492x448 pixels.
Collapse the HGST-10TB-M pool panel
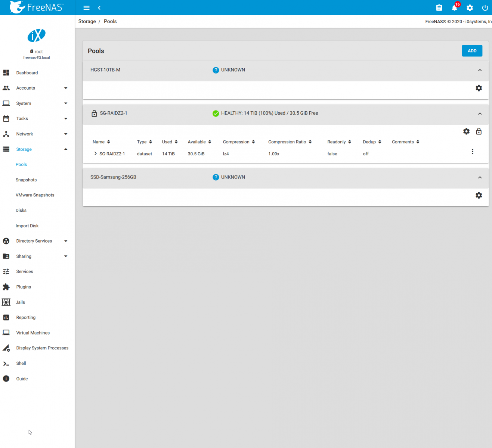pyautogui.click(x=480, y=70)
